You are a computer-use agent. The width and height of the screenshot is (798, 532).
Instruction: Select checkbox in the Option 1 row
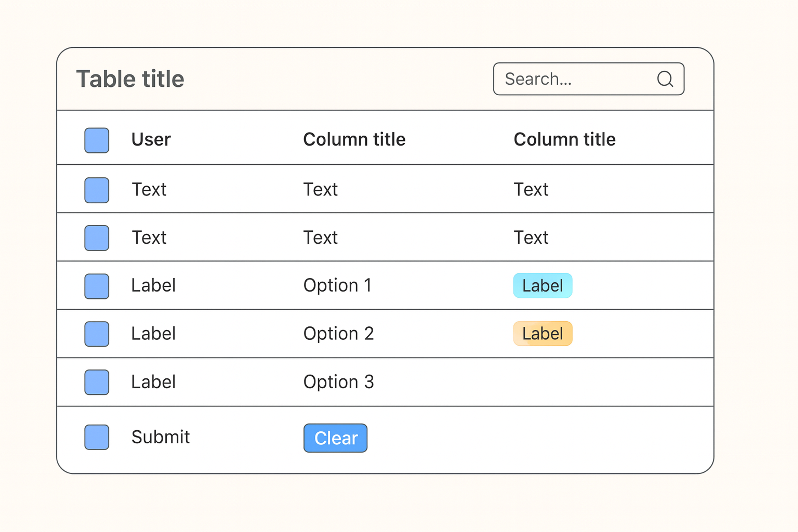point(97,286)
